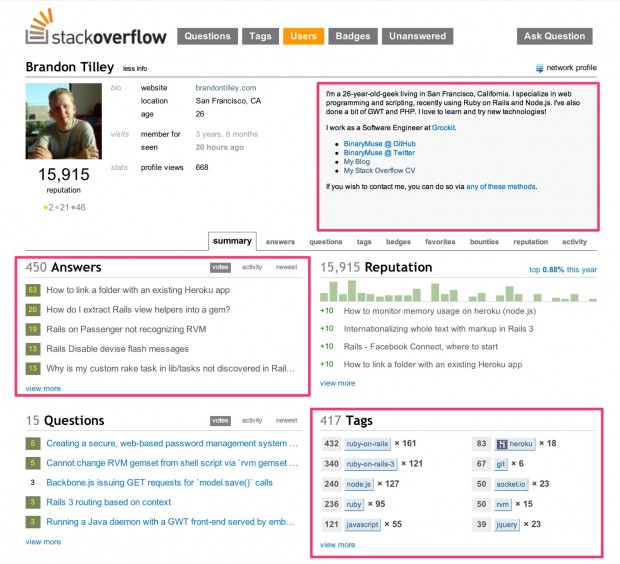620x564 pixels.
Task: Switch to the questions tab
Action: tap(326, 242)
